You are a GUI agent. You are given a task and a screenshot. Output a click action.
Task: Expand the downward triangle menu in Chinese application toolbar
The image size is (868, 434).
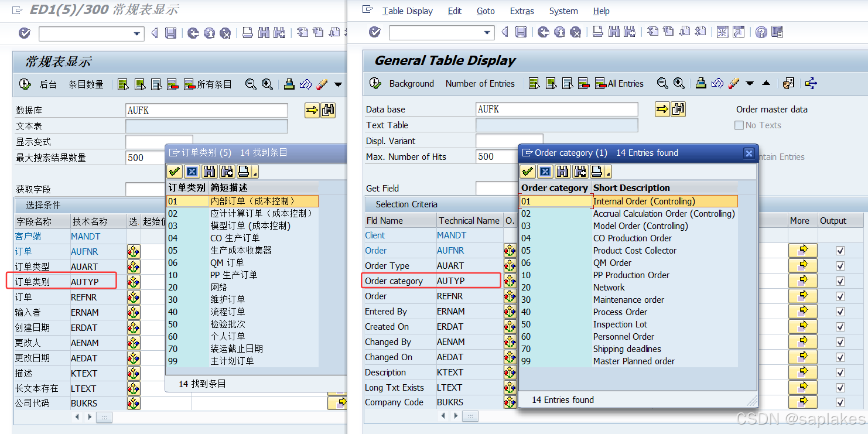(x=338, y=84)
